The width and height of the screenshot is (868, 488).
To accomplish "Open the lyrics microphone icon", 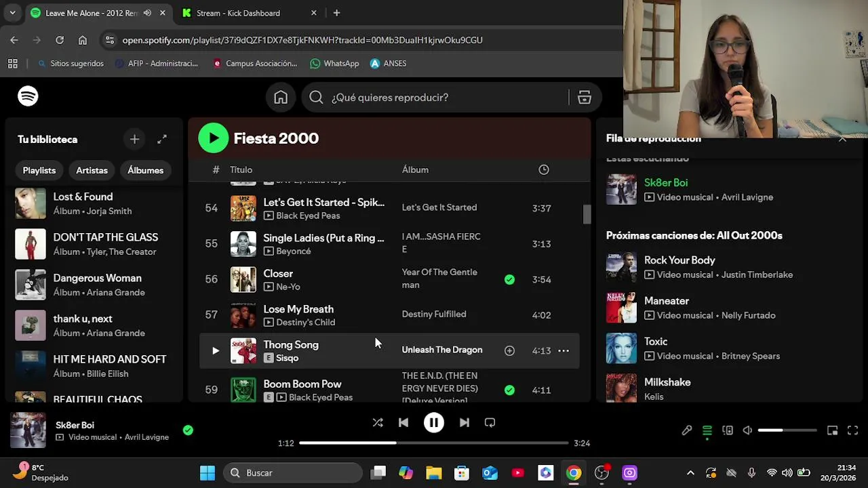I will tap(687, 430).
